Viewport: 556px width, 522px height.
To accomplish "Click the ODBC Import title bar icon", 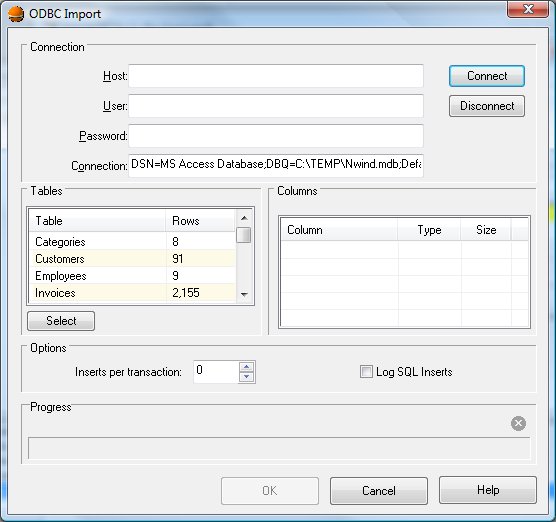I will (x=16, y=14).
